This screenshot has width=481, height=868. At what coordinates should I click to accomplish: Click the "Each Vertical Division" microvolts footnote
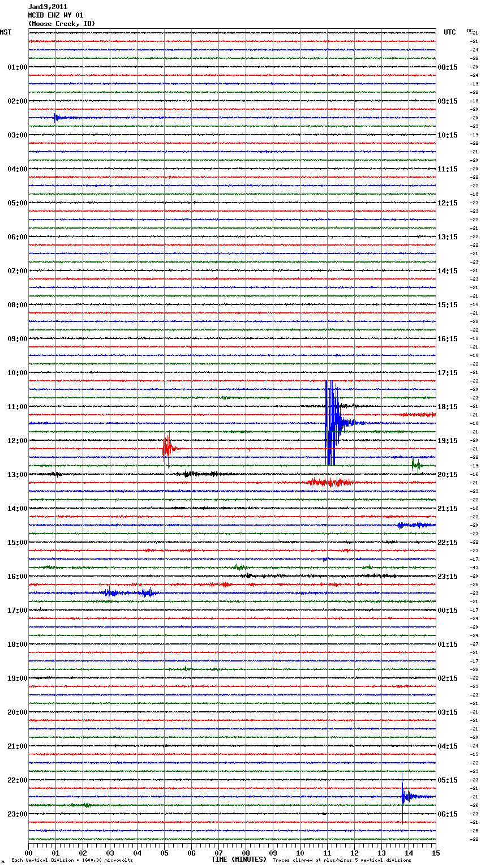(x=72, y=860)
